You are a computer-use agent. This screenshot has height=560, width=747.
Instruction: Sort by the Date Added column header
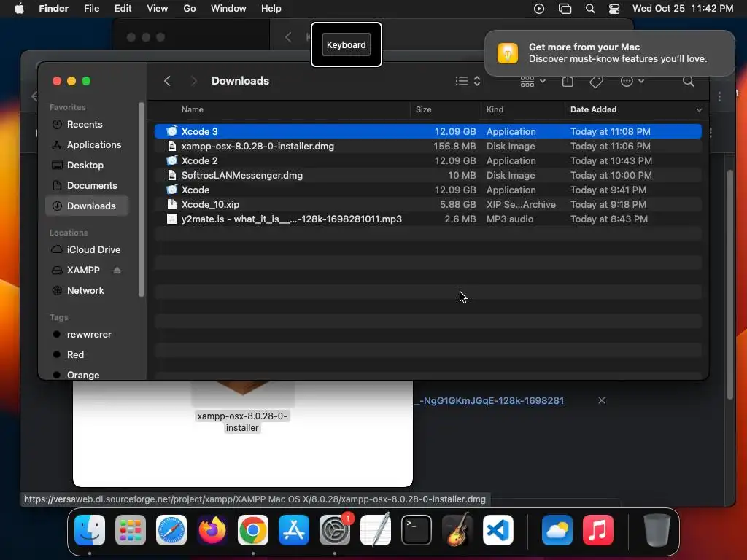(593, 109)
